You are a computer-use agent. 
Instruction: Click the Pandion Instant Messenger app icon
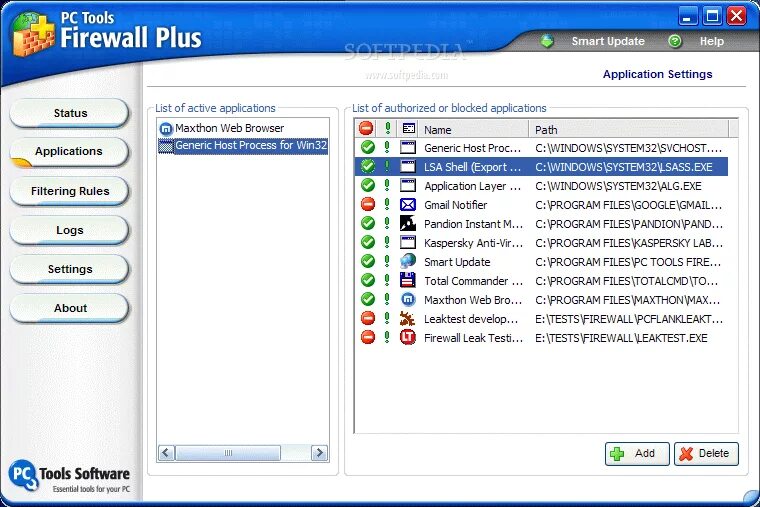408,223
